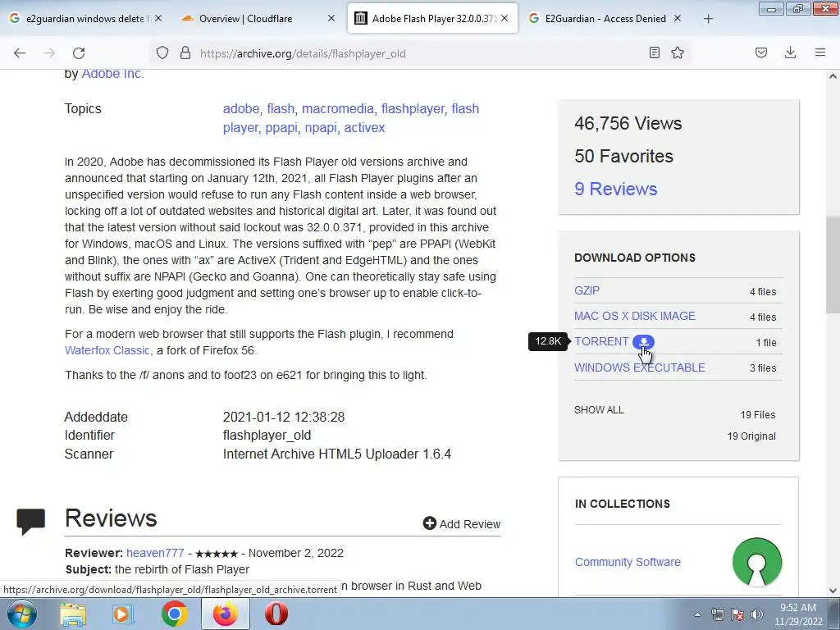The width and height of the screenshot is (840, 630).
Task: Click the '19 Original' files text
Action: (751, 436)
